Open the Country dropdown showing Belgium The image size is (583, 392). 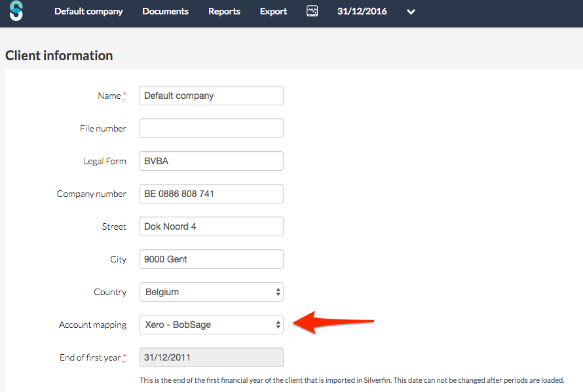[212, 292]
